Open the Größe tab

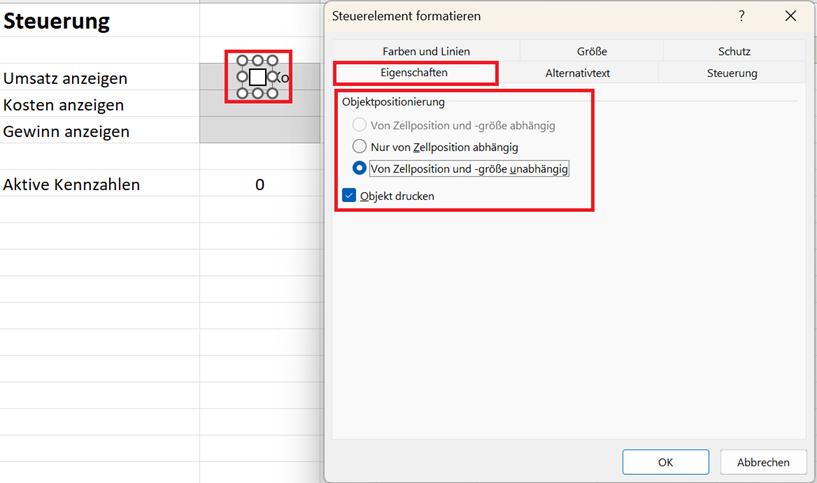[x=592, y=51]
